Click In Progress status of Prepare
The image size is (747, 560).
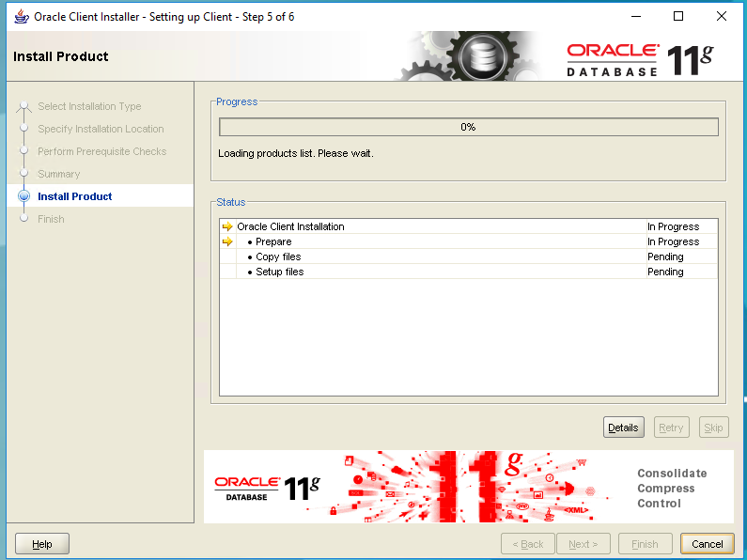(x=673, y=241)
